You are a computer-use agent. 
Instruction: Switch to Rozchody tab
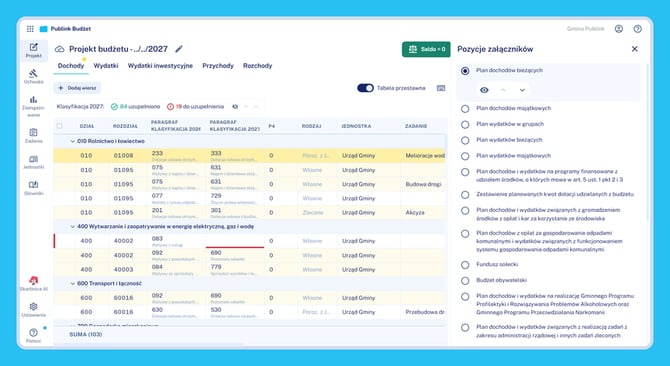click(x=258, y=66)
